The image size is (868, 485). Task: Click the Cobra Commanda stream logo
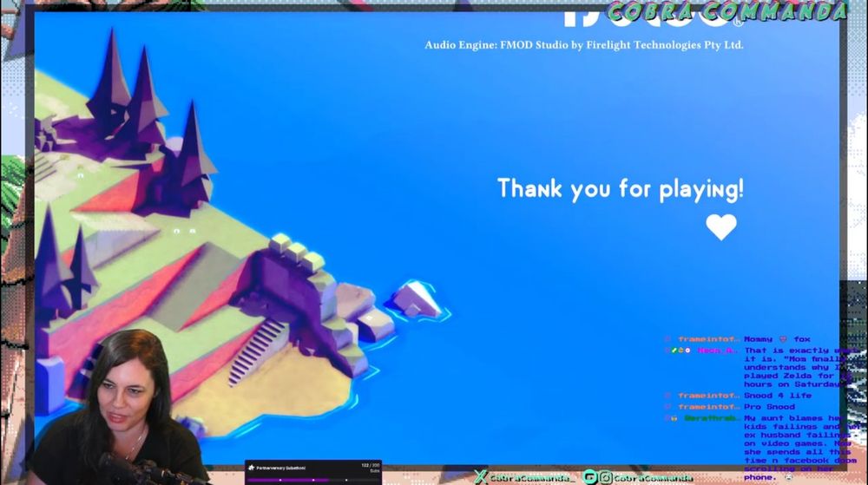click(727, 11)
